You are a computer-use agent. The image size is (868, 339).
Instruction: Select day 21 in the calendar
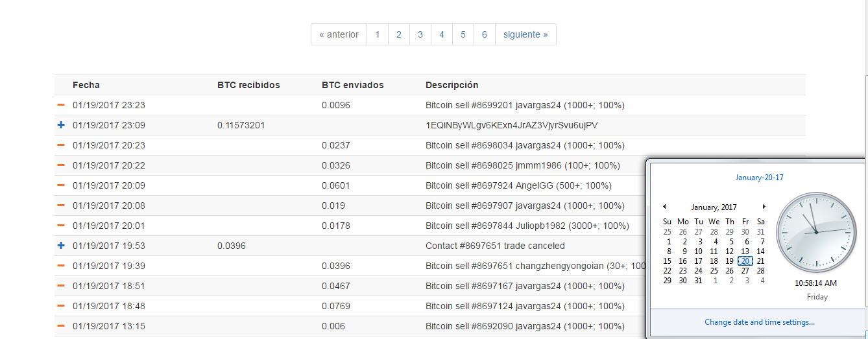coord(761,261)
